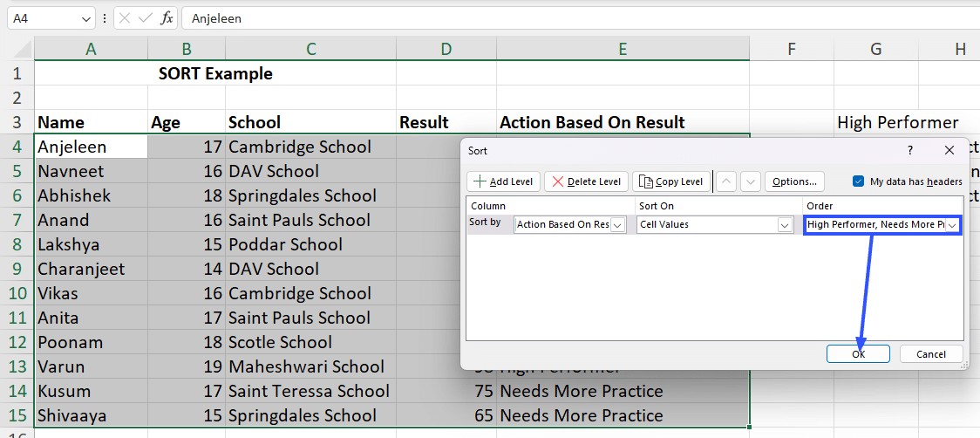Viewport: 980px width, 438px height.
Task: Select column G header
Action: point(876,48)
